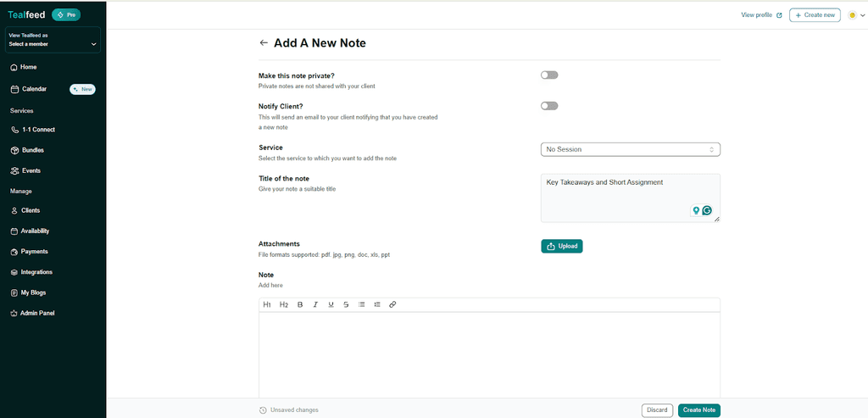Screen dimensions: 868x418
Task: Click the Tealfeed logo
Action: 26,15
